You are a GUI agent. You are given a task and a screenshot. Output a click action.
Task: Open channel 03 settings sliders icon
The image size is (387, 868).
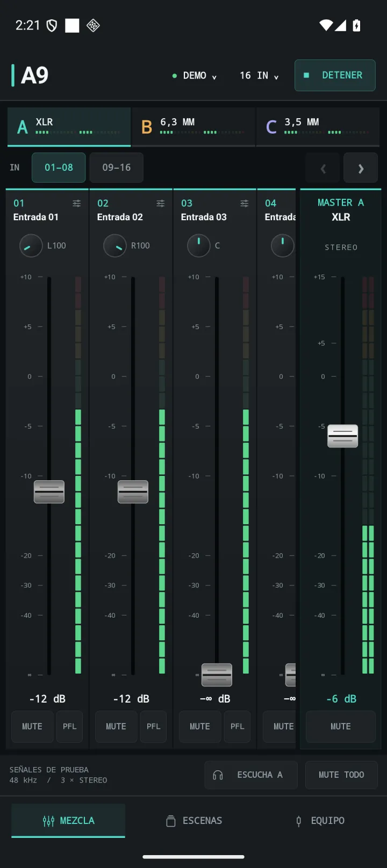[245, 203]
